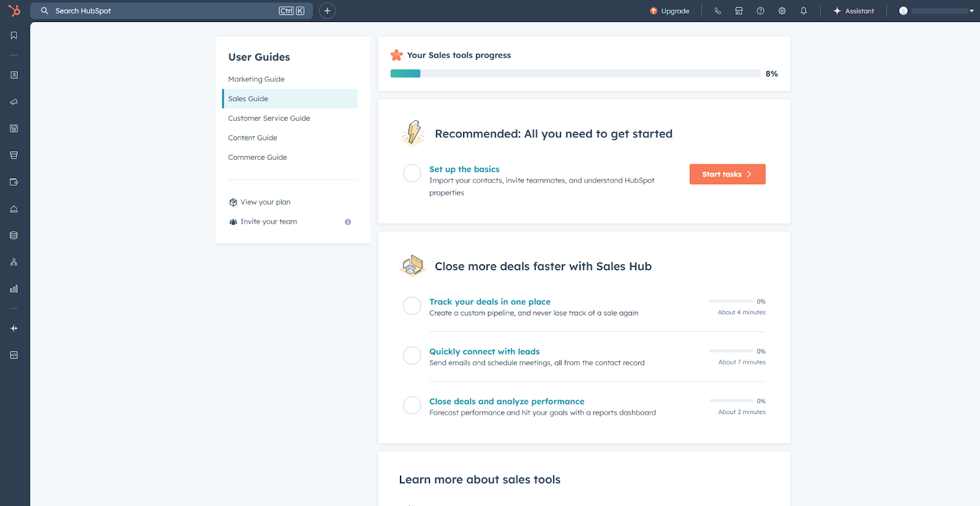Image resolution: width=980 pixels, height=506 pixels.
Task: Open the Breeze Assistant button
Action: pos(854,11)
